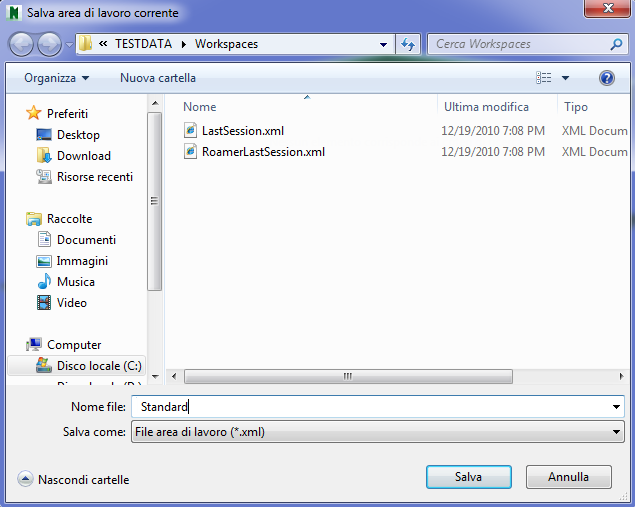Image resolution: width=635 pixels, height=507 pixels.
Task: Click the Video filmstrip icon
Action: pos(44,302)
